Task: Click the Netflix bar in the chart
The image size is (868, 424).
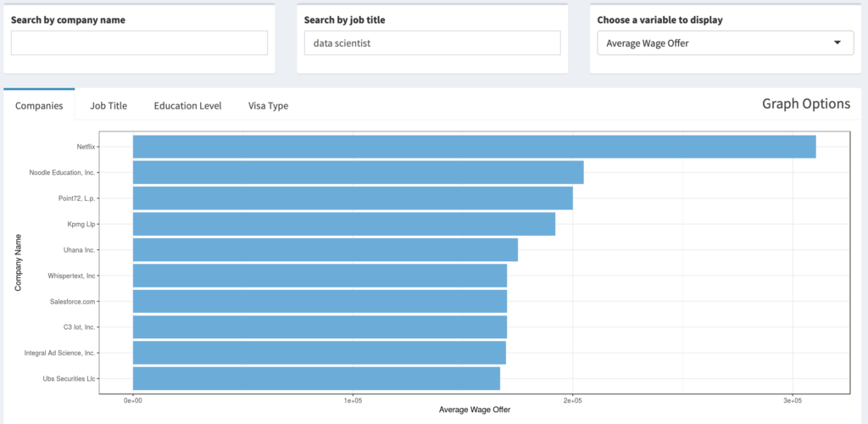Action: pyautogui.click(x=475, y=147)
